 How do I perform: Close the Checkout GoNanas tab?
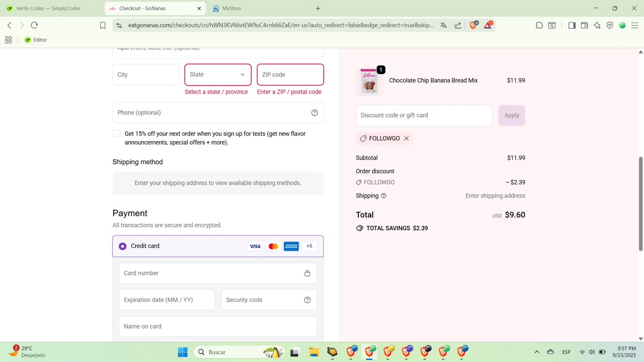point(199,8)
